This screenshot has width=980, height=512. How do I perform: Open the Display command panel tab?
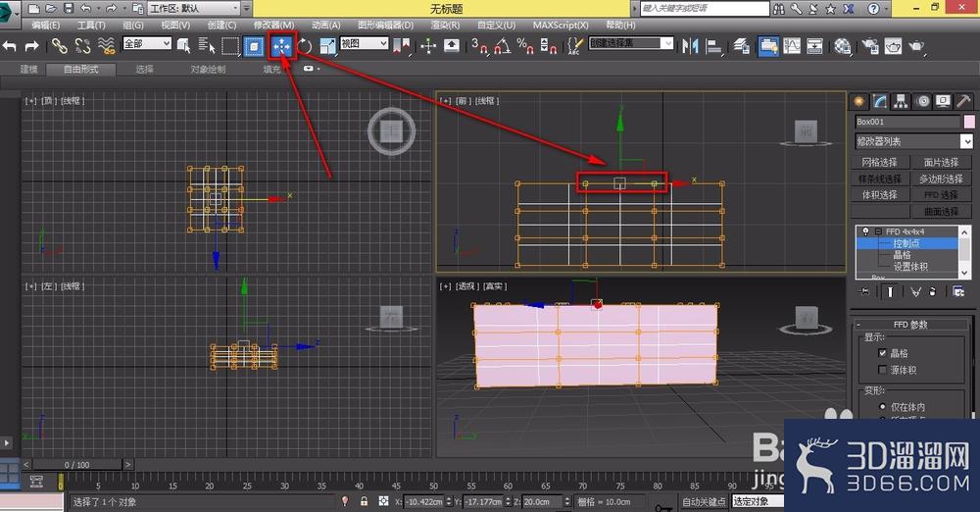943,101
